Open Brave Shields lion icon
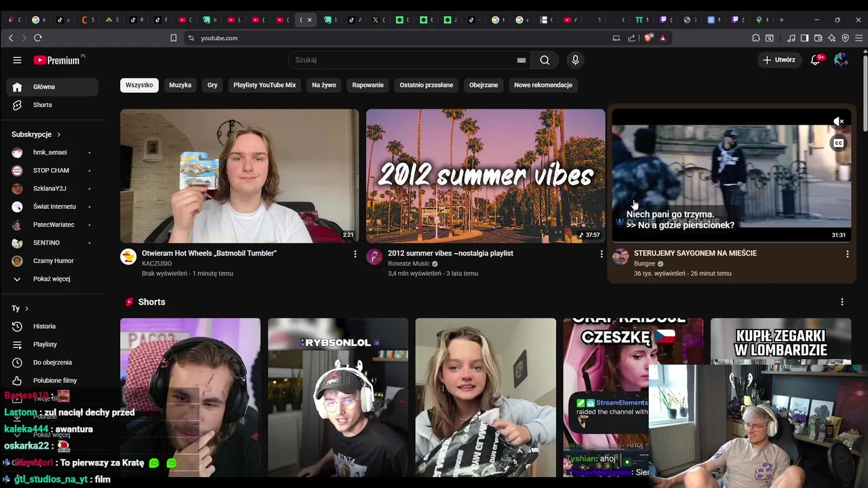Viewport: 868px width, 488px height. pyautogui.click(x=648, y=38)
